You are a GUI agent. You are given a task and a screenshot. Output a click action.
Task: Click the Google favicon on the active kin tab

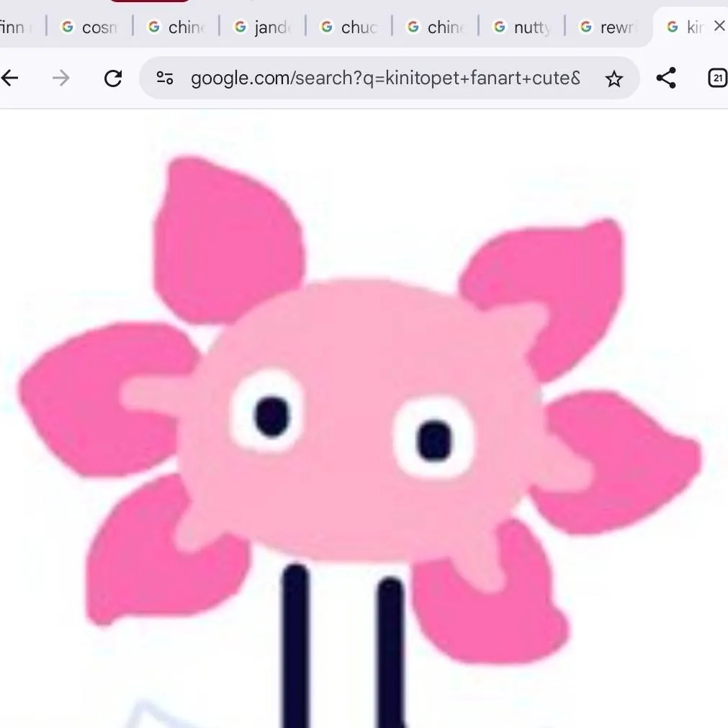click(671, 26)
